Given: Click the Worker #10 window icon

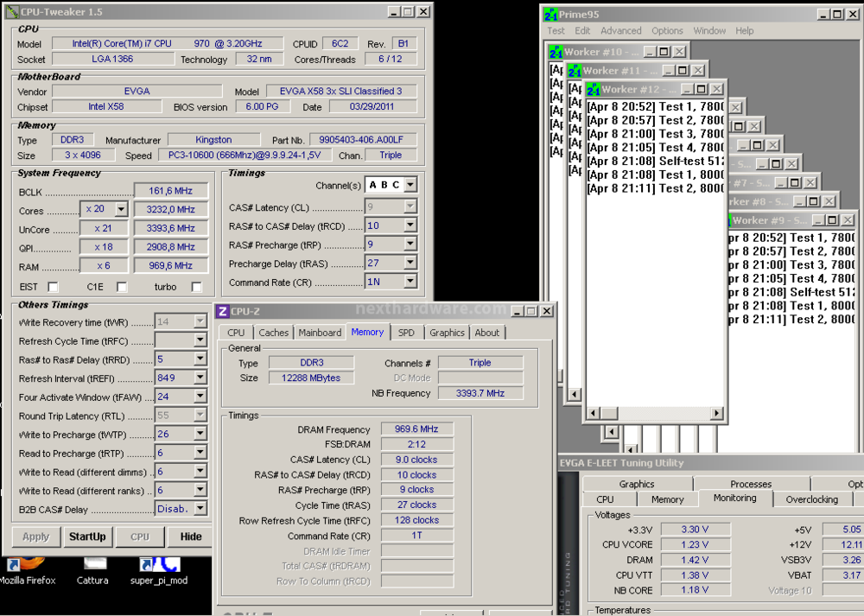Looking at the screenshot, I should [x=556, y=52].
